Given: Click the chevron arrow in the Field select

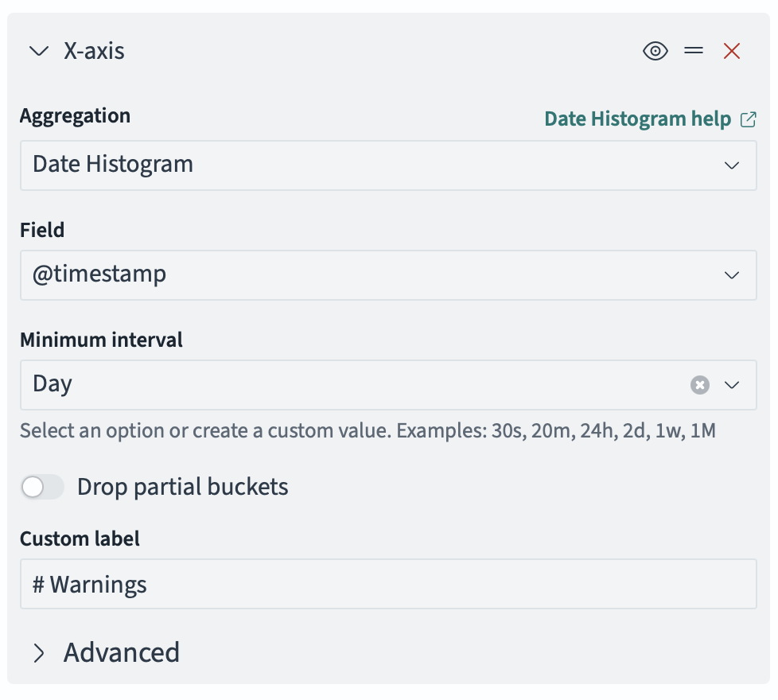Looking at the screenshot, I should [732, 275].
